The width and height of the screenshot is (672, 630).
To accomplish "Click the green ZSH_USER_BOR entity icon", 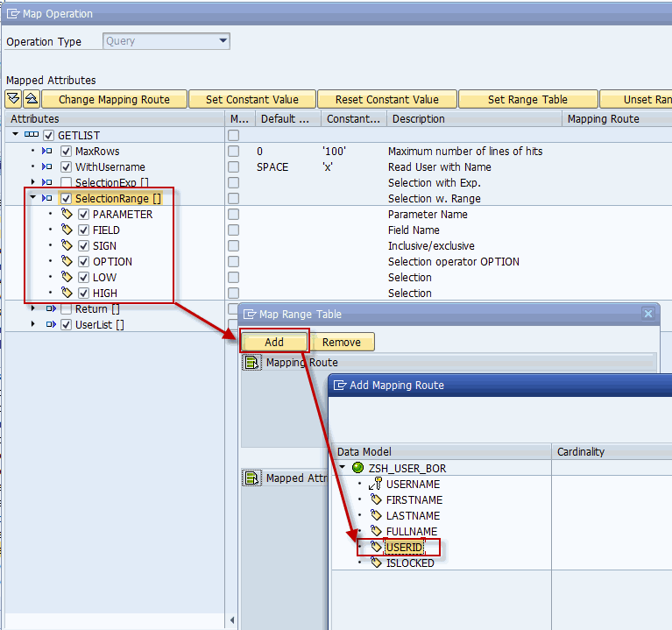I will pyautogui.click(x=357, y=468).
